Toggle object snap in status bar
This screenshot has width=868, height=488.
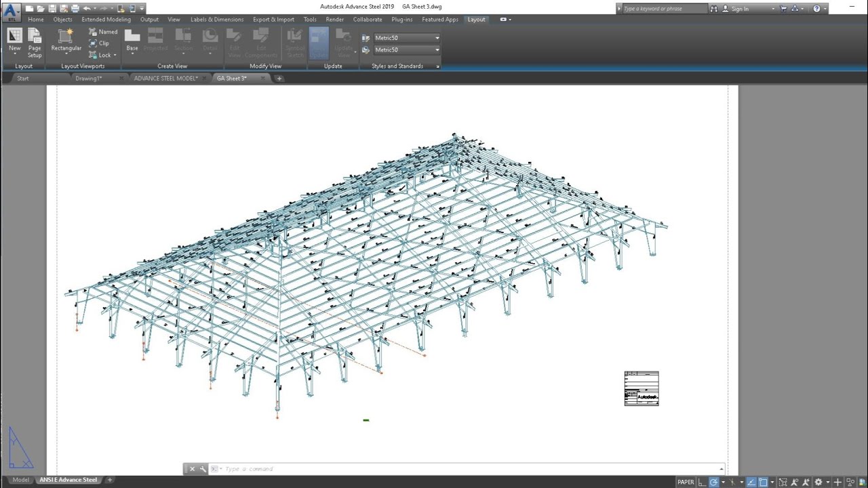tap(763, 482)
